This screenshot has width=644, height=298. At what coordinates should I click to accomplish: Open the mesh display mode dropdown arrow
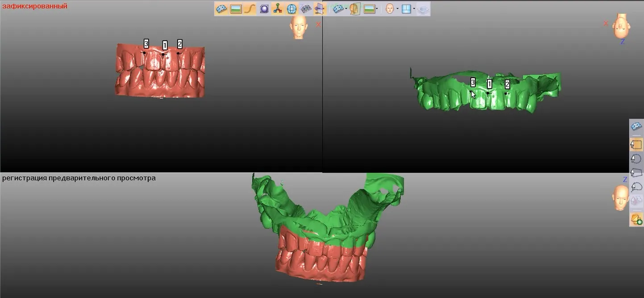(x=346, y=9)
